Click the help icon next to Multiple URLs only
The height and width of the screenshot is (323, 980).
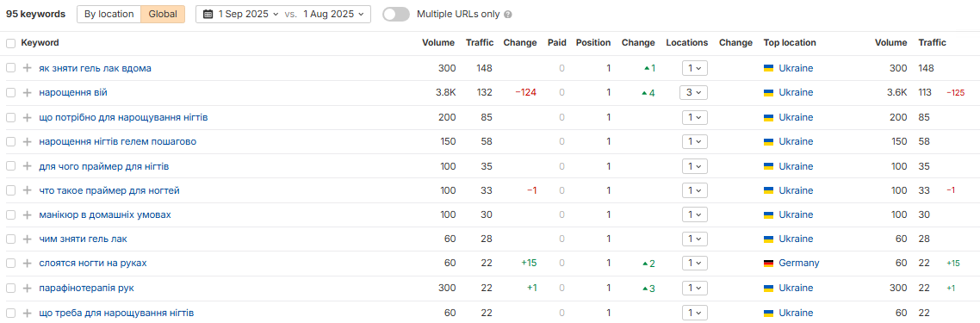click(x=508, y=15)
